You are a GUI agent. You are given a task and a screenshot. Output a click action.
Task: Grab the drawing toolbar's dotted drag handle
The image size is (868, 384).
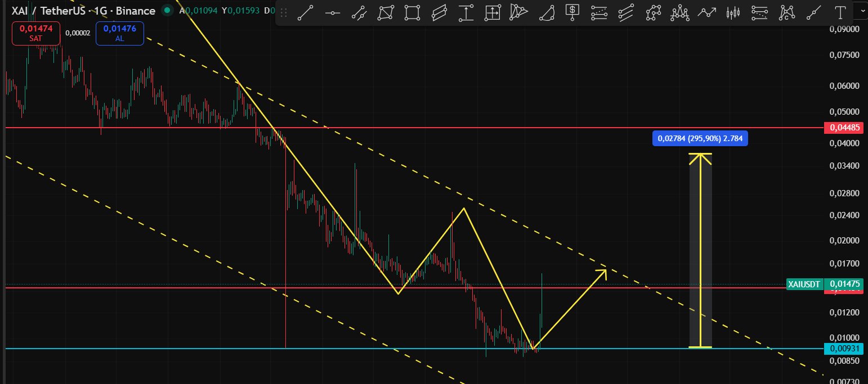284,12
